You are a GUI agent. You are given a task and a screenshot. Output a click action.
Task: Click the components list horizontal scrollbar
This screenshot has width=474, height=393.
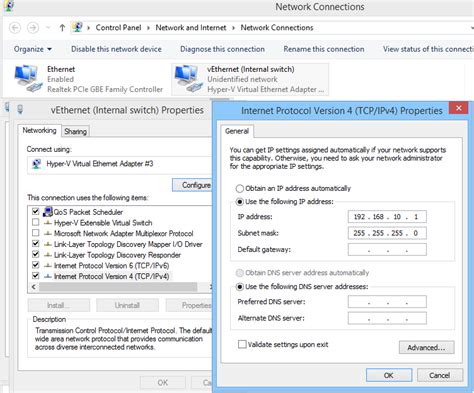point(118,287)
